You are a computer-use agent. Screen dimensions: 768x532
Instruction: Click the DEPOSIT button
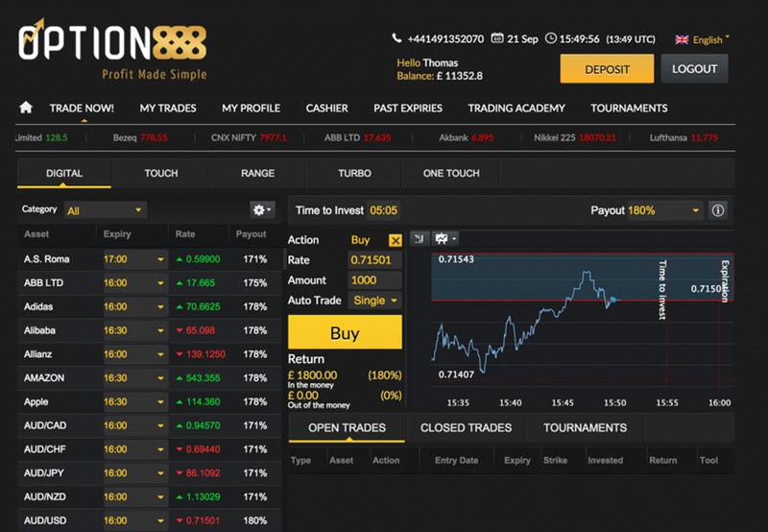(x=607, y=69)
